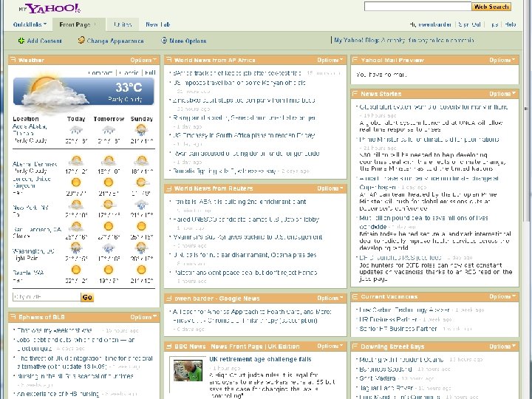Click the Current Vacancies module header icon

pyautogui.click(x=355, y=296)
